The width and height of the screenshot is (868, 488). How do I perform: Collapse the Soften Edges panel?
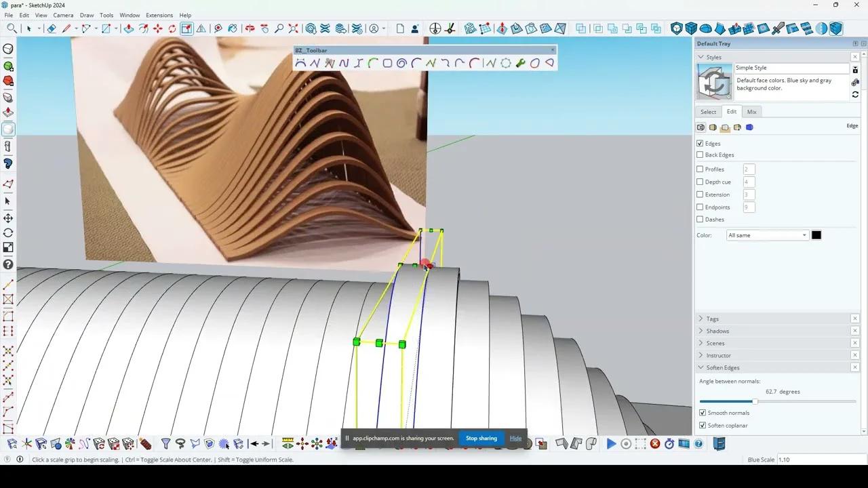(701, 367)
